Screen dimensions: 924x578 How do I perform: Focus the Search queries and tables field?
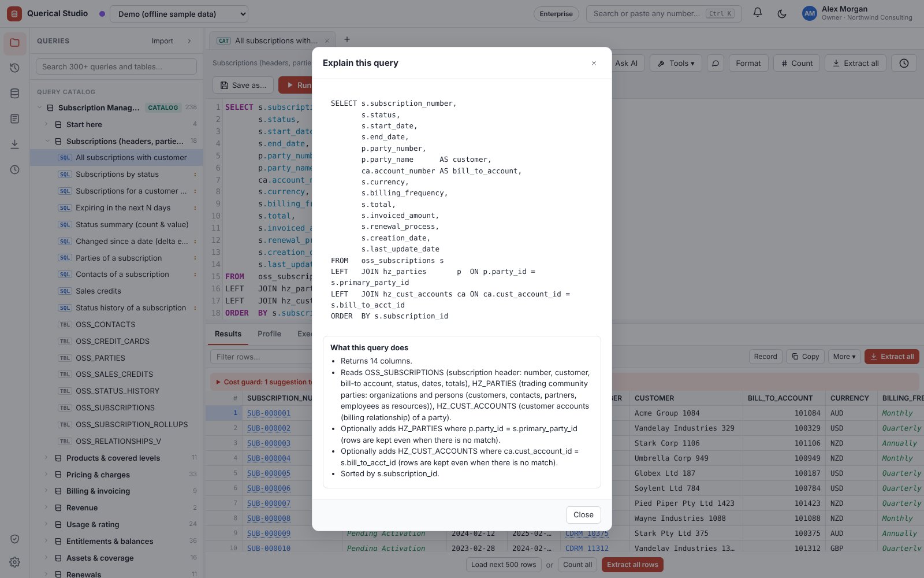[116, 66]
